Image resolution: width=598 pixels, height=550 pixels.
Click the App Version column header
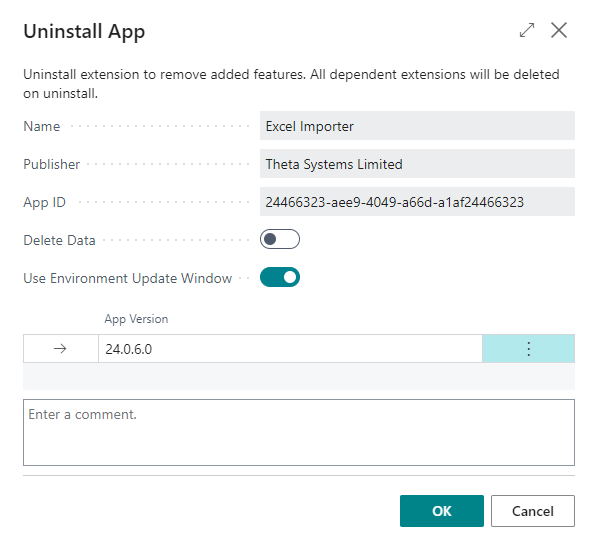click(x=136, y=319)
